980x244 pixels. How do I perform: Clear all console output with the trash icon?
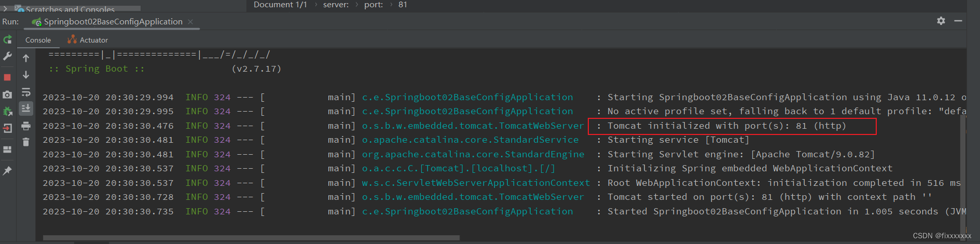[26, 142]
